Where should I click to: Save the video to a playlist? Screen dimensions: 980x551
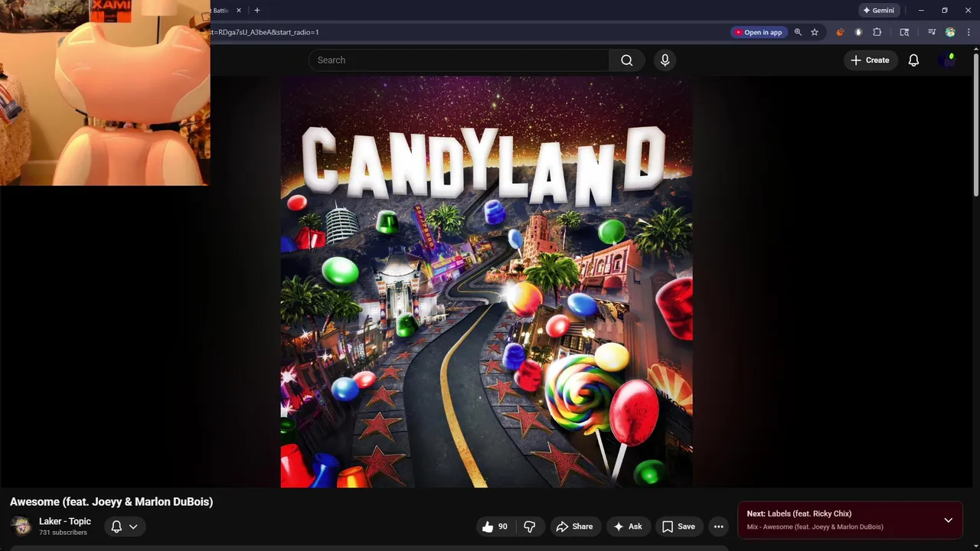678,527
